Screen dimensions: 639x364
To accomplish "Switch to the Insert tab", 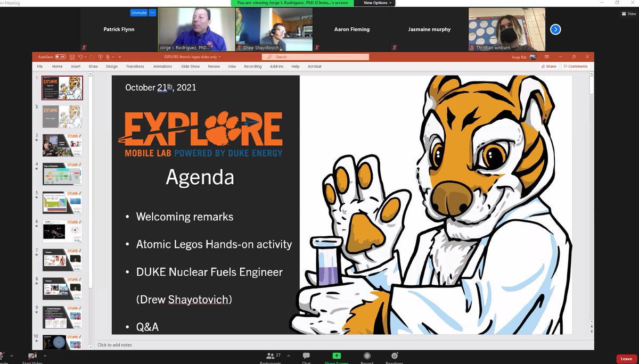I will click(x=76, y=67).
